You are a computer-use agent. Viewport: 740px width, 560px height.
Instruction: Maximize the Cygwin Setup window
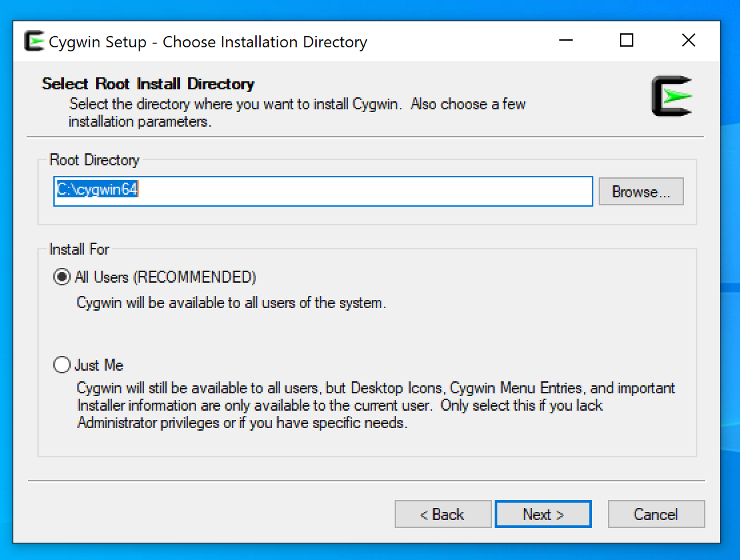pos(626,41)
